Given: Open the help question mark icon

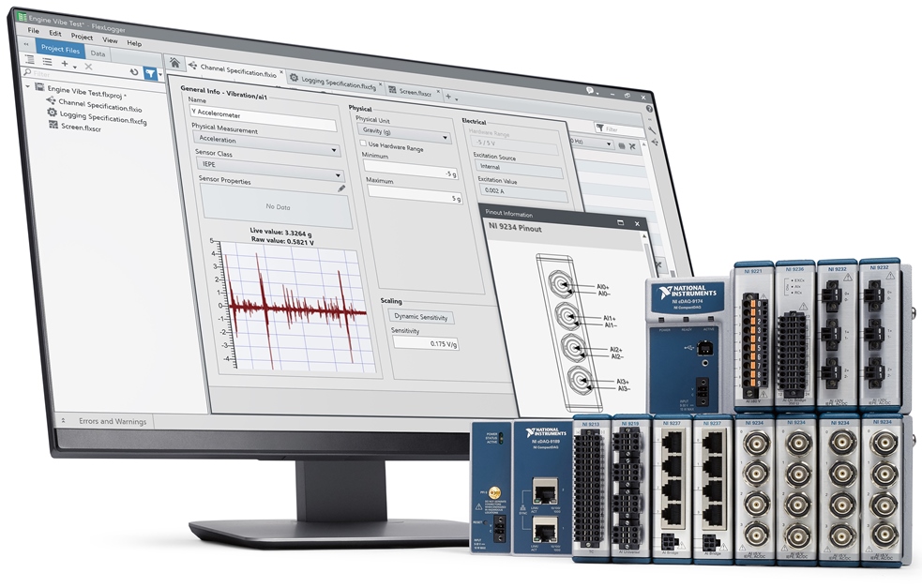Looking at the screenshot, I should [x=649, y=109].
